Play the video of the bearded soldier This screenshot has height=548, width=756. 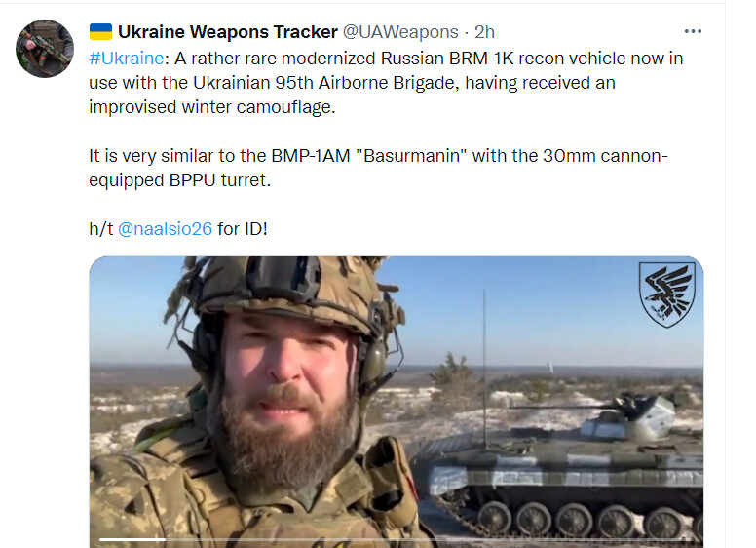click(396, 402)
